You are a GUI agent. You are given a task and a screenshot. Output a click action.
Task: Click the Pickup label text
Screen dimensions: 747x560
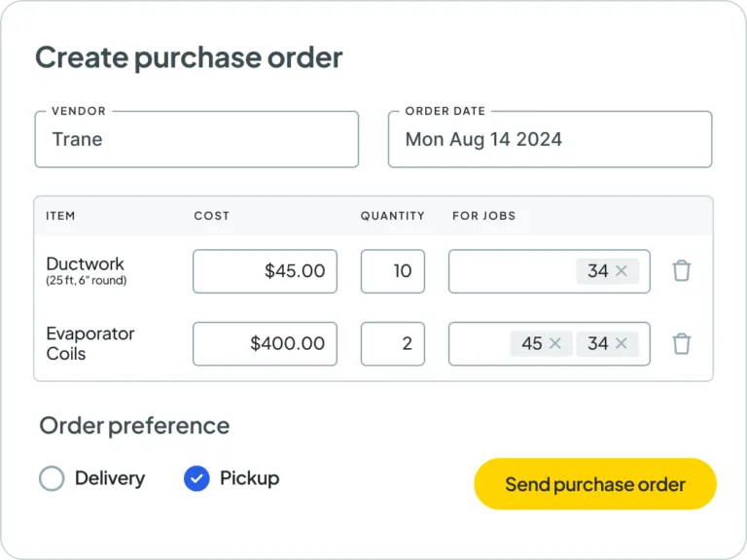point(249,478)
